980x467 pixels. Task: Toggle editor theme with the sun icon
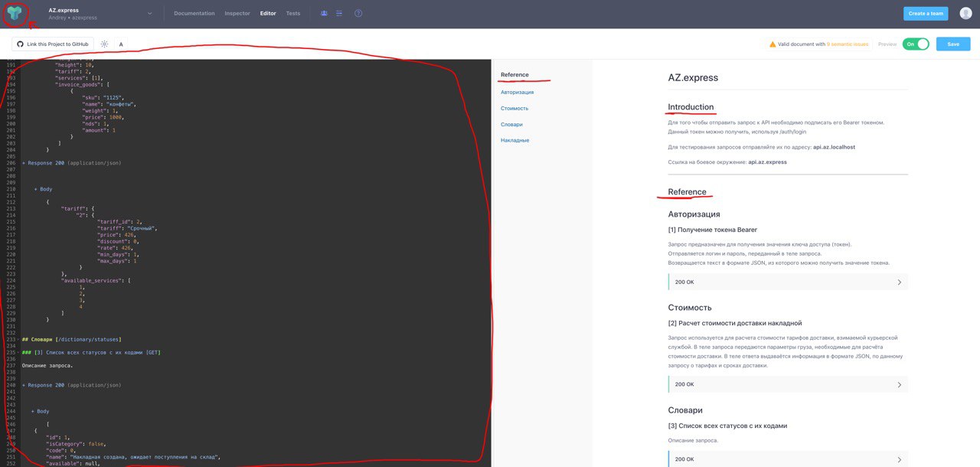click(x=104, y=44)
